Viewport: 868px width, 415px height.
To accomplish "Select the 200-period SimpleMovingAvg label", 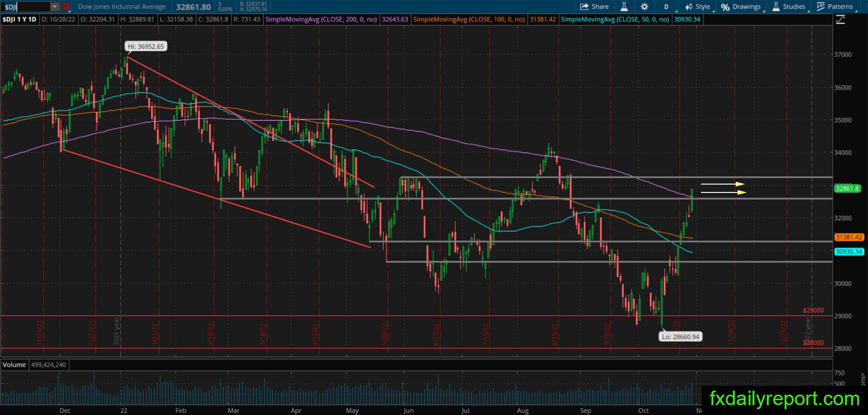I will (x=321, y=19).
